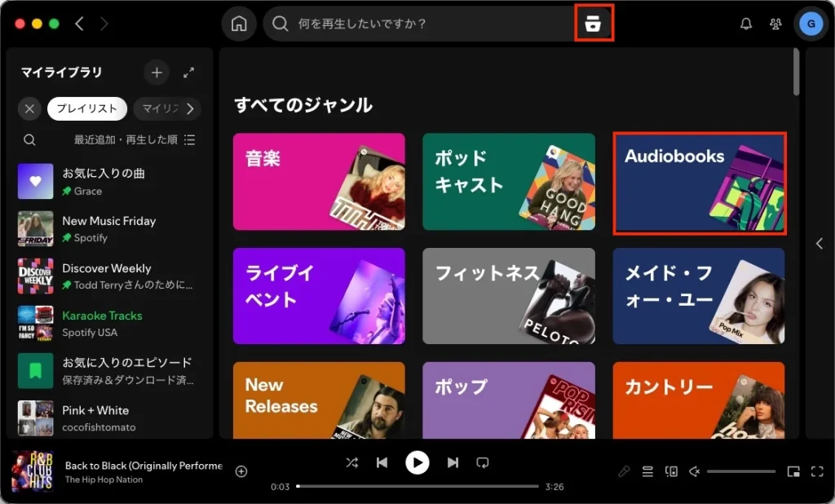Click the New Music Friday cover thumbnail

click(x=36, y=228)
